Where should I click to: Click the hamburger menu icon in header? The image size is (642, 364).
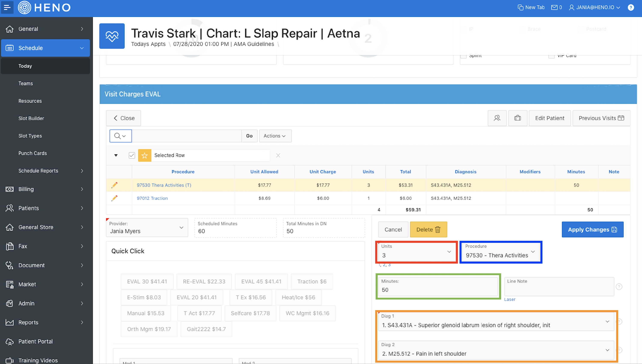(7, 7)
